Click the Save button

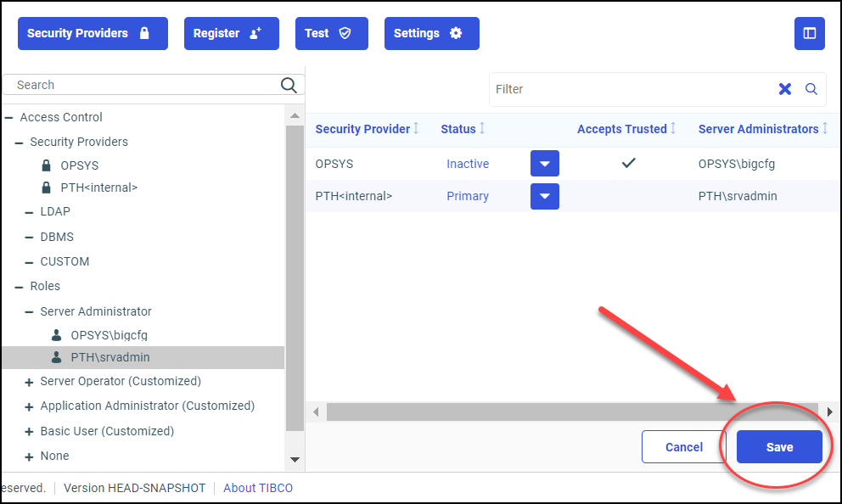pyautogui.click(x=778, y=446)
